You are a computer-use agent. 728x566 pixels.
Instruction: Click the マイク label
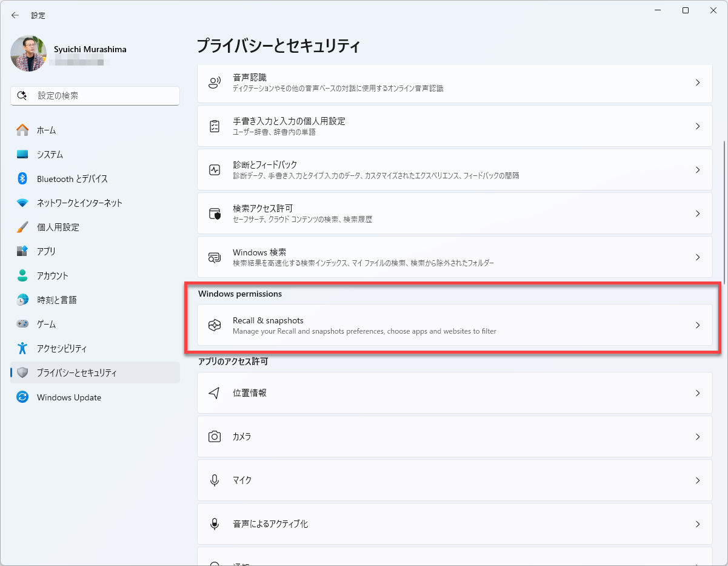pyautogui.click(x=242, y=480)
